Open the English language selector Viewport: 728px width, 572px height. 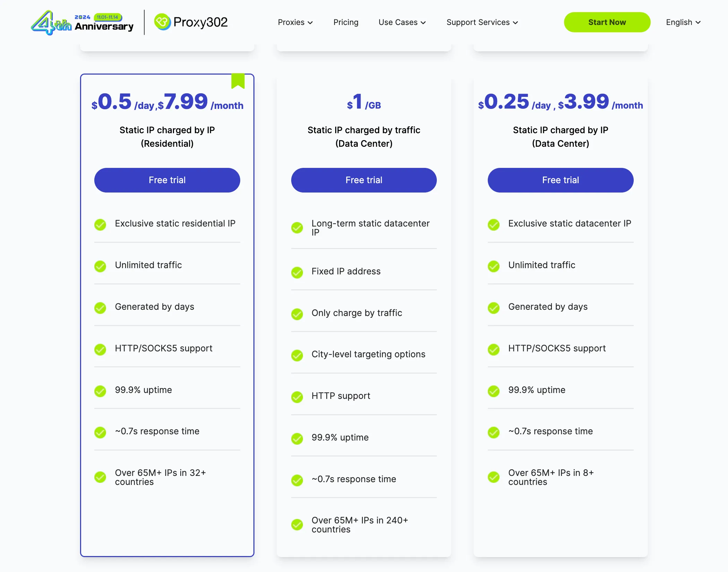[x=683, y=22]
